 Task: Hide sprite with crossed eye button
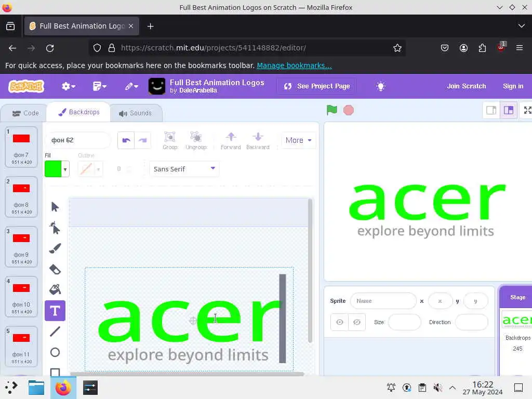357,322
